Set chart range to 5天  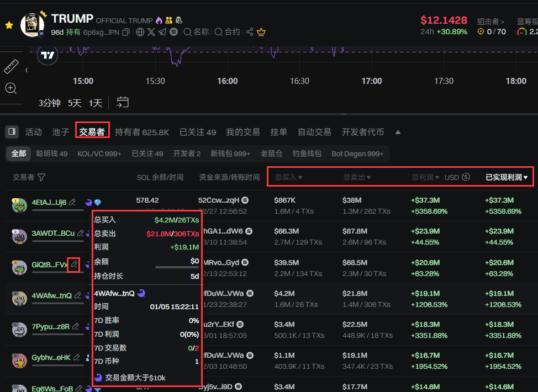coord(75,103)
